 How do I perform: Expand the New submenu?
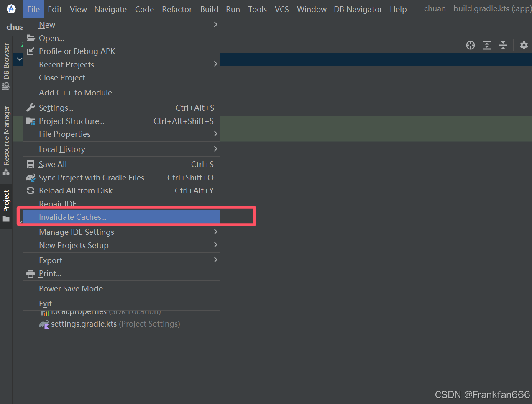tap(46, 25)
